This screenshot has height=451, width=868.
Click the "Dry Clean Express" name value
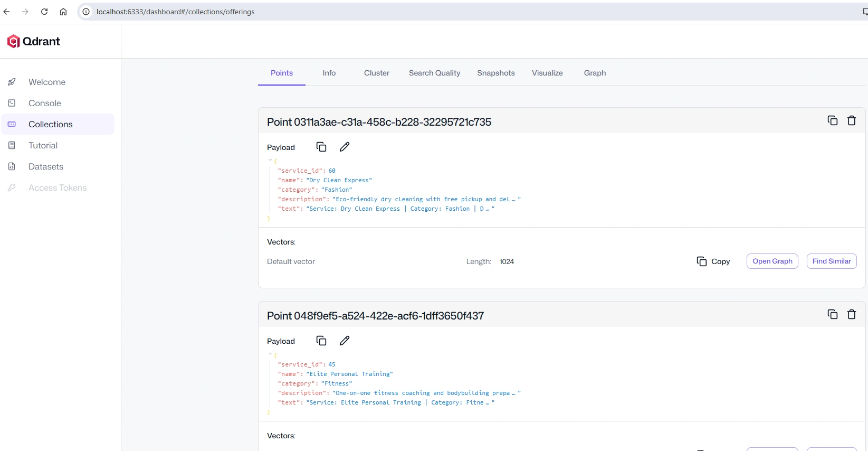(339, 180)
